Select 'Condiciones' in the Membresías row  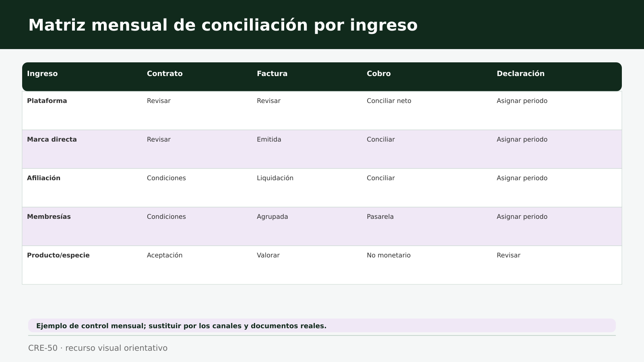pos(166,217)
